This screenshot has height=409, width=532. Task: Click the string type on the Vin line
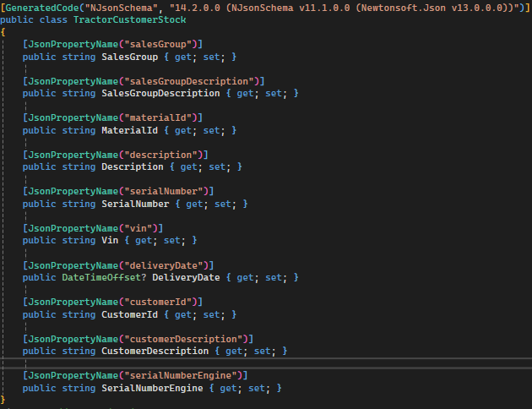pyautogui.click(x=79, y=240)
